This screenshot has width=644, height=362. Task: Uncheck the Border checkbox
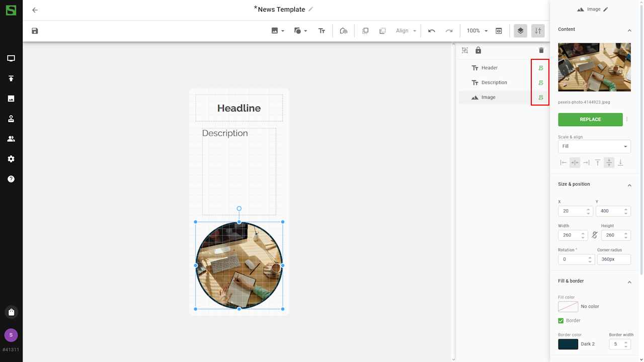coord(561,321)
